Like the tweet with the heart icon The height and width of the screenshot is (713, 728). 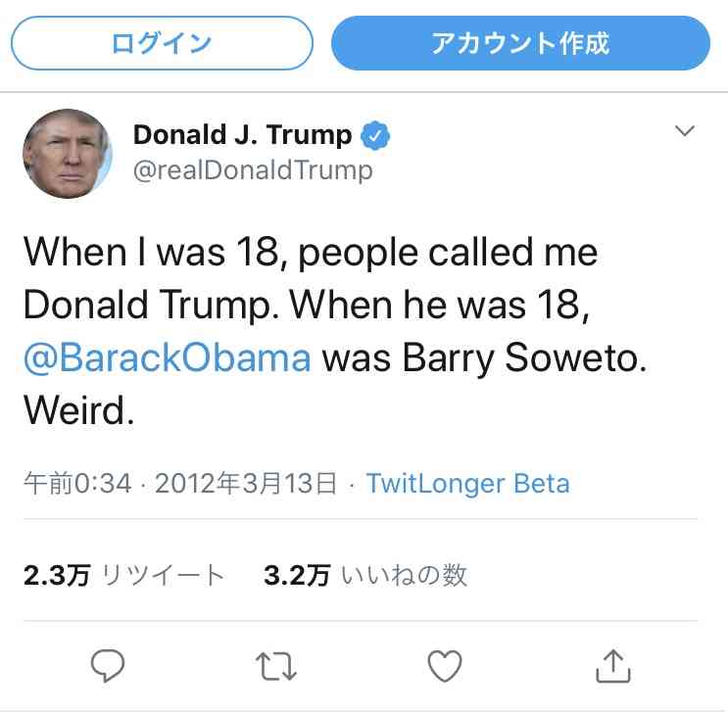(x=445, y=666)
